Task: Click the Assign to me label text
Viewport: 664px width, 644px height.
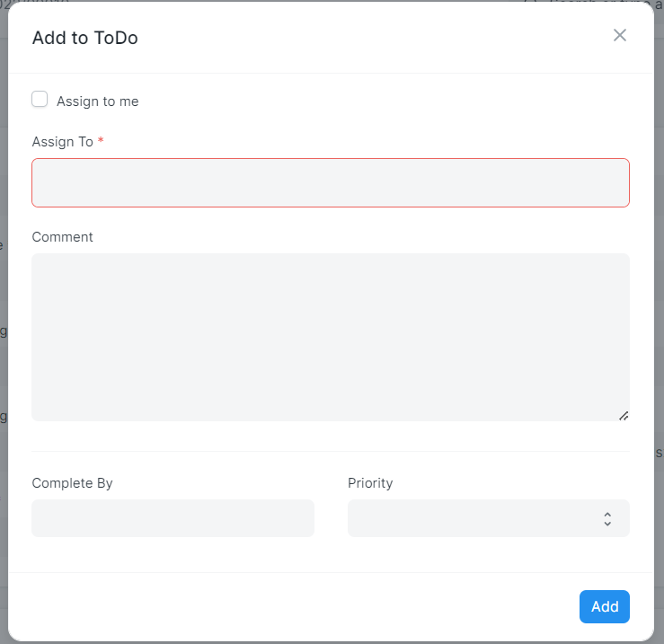Action: [97, 101]
